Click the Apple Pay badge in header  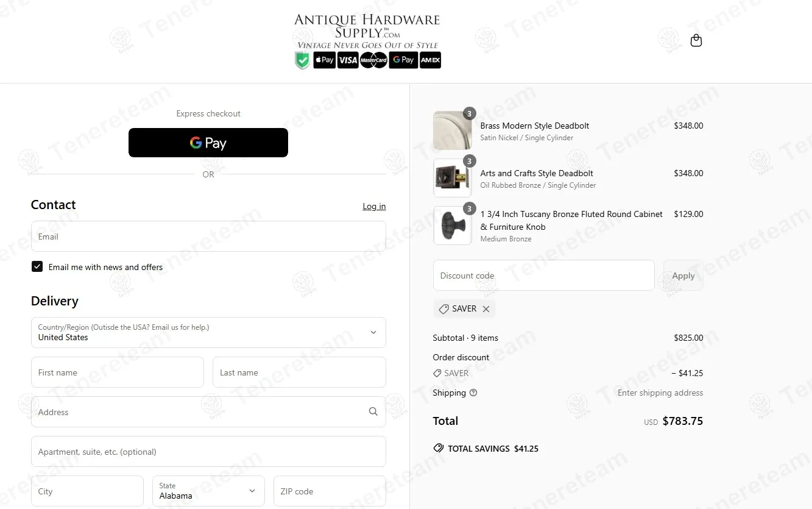[324, 60]
